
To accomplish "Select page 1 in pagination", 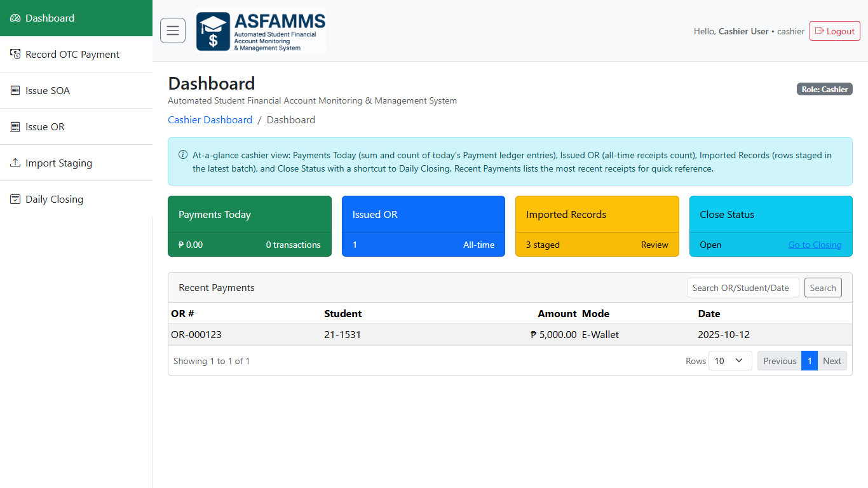I will [809, 361].
